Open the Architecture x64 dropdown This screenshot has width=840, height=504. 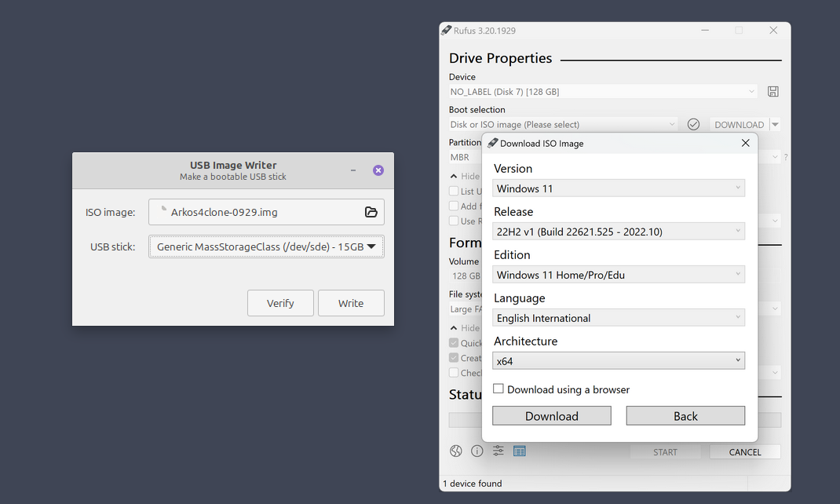click(x=619, y=361)
